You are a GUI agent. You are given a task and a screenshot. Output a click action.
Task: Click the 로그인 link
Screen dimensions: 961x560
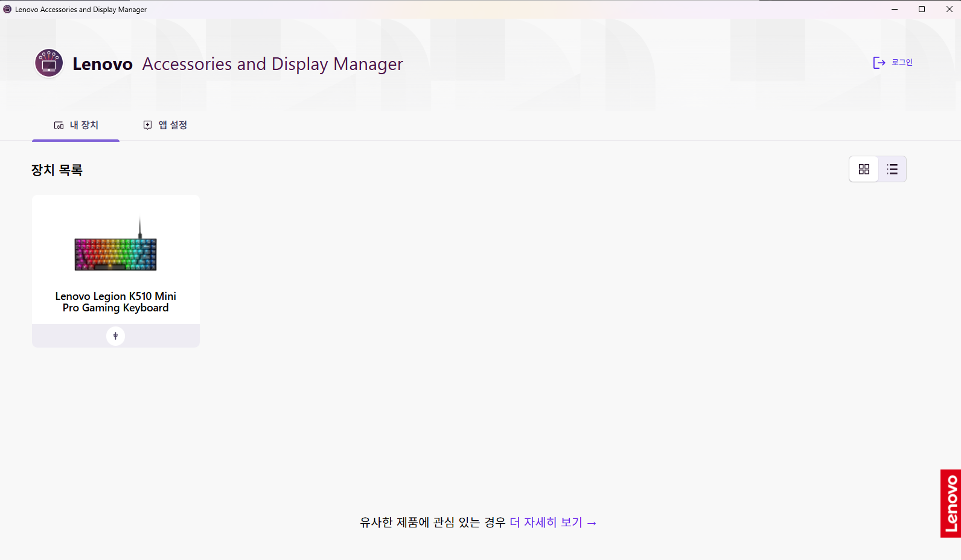tap(902, 63)
